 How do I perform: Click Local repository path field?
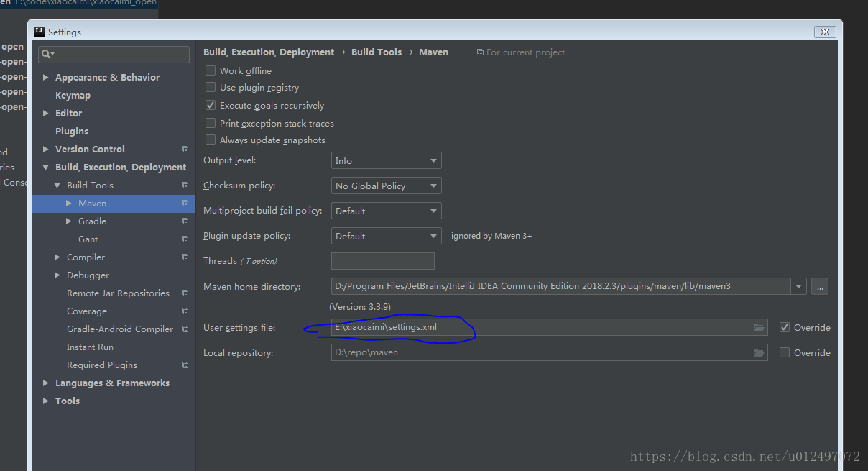[x=550, y=352]
